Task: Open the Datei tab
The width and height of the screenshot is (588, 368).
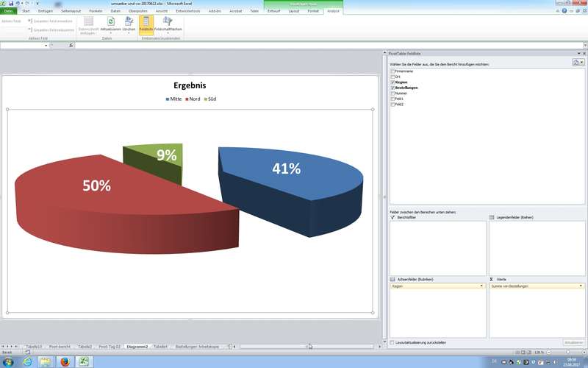Action: coord(8,11)
